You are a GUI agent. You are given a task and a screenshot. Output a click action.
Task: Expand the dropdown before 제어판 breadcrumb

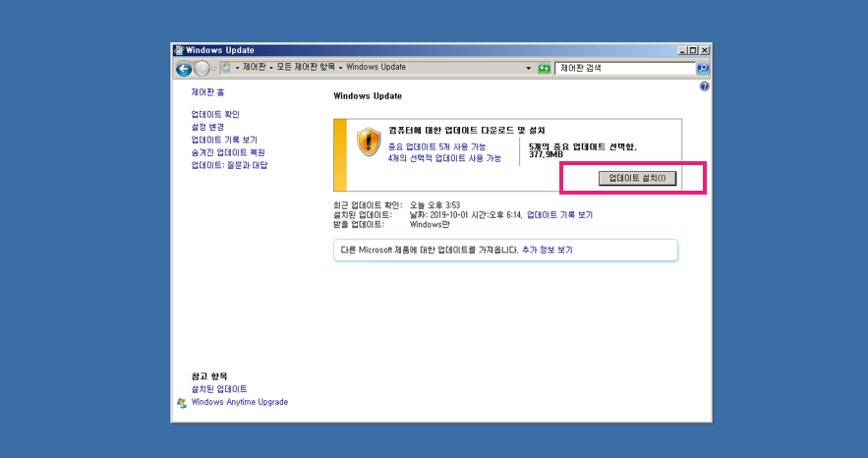click(x=237, y=68)
